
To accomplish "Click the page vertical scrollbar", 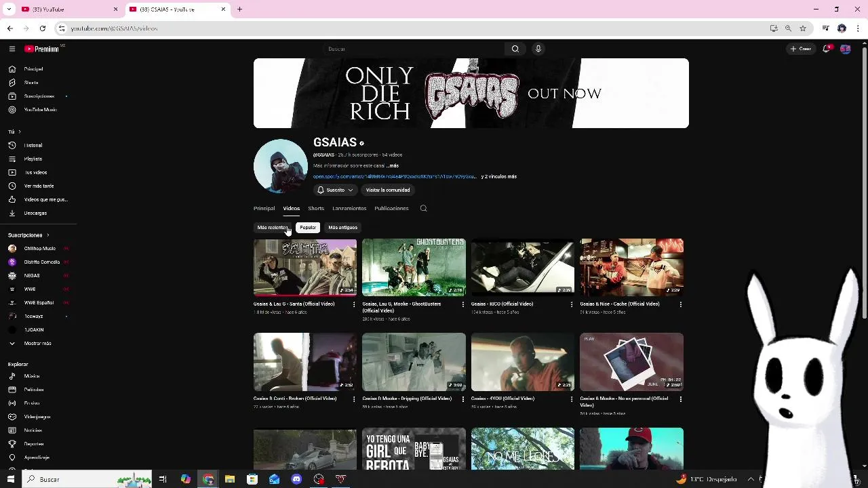I will 863,183.
